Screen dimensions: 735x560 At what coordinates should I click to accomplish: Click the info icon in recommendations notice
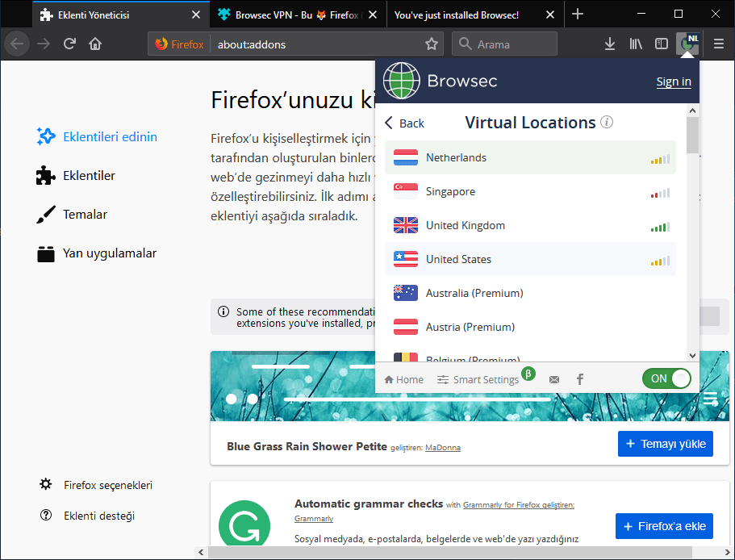(x=223, y=311)
